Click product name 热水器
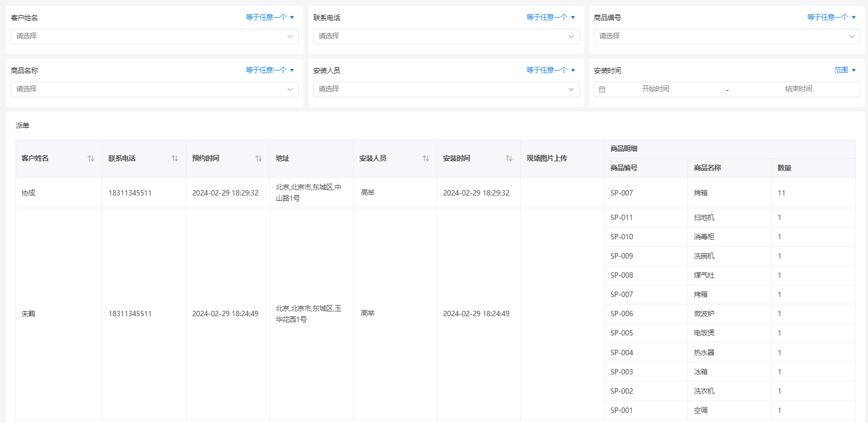Viewport: 868px width, 423px height. 704,353
